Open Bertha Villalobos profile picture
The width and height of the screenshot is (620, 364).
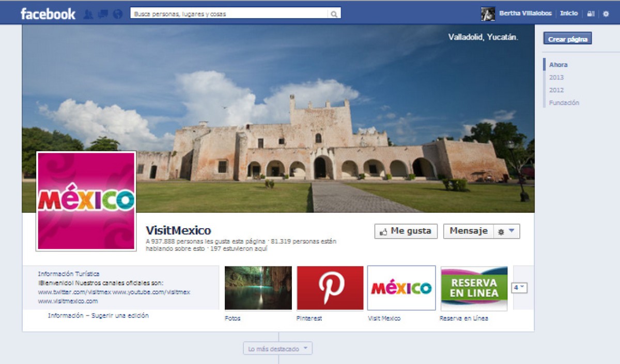[x=488, y=13]
